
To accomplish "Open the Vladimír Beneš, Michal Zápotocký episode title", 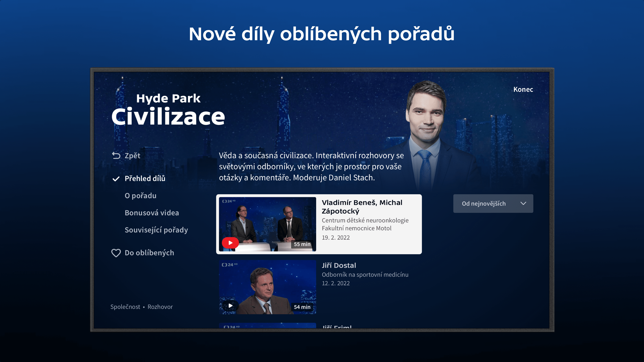I will tap(362, 207).
